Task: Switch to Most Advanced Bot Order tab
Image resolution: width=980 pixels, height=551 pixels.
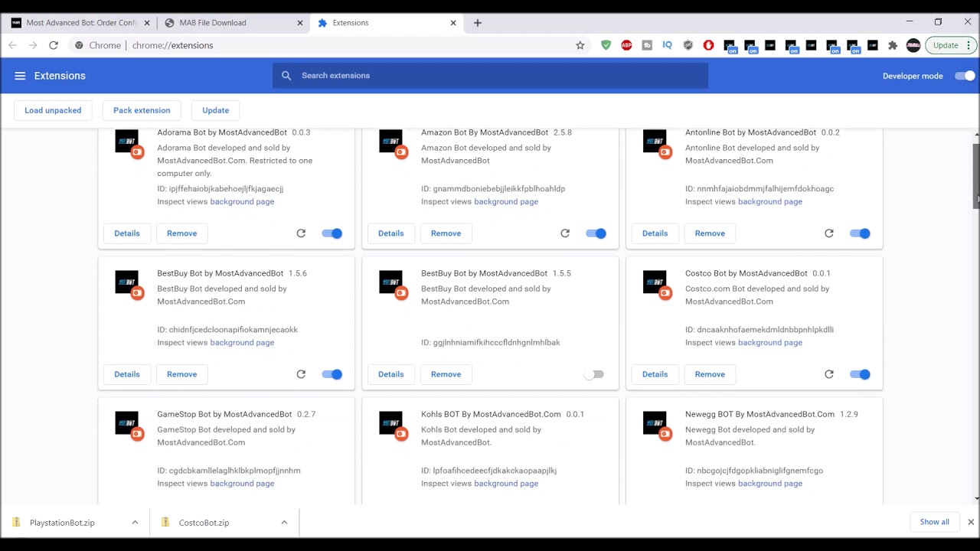Action: point(82,23)
